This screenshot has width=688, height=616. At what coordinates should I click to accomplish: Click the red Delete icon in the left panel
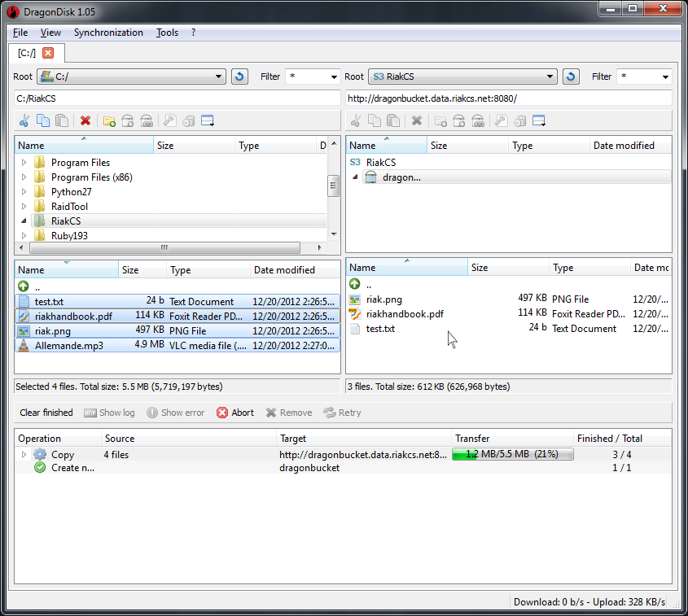tap(85, 120)
